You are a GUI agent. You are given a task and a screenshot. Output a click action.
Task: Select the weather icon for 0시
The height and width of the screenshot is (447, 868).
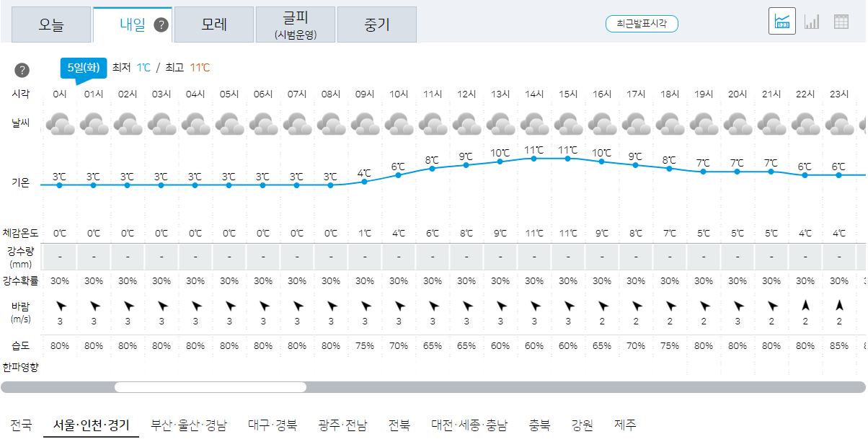pos(61,124)
